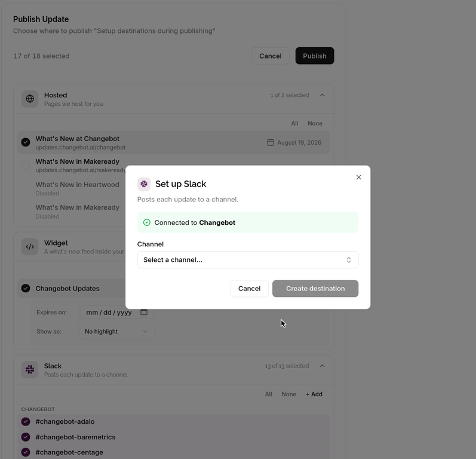Click the green connected checkmark icon
The height and width of the screenshot is (459, 476).
147,222
